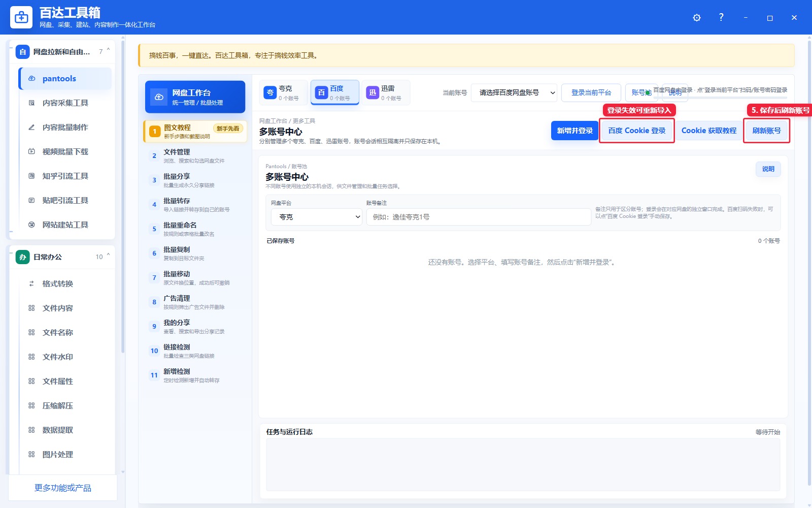This screenshot has width=812, height=508.
Task: Click the 网盘工作台 blue header card
Action: point(195,97)
